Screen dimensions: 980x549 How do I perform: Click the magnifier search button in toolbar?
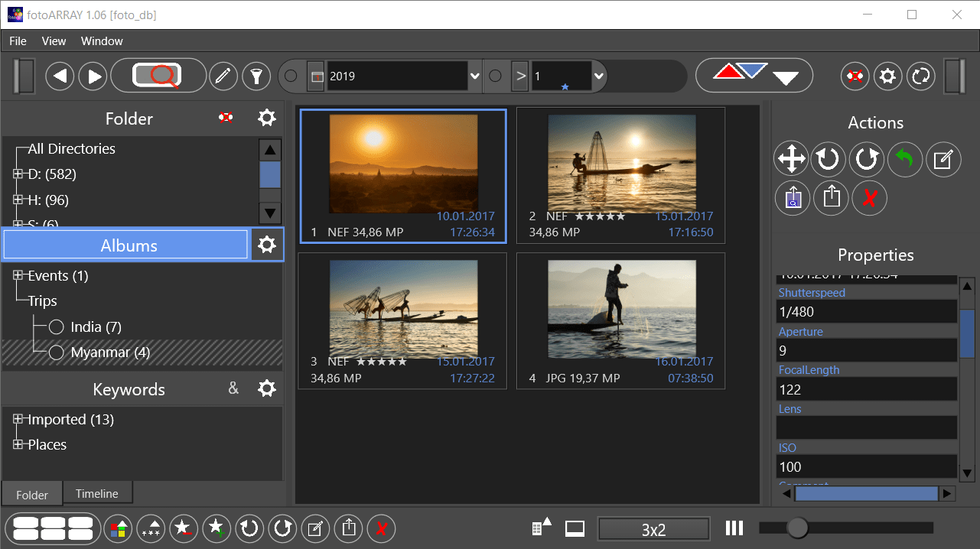click(x=158, y=76)
